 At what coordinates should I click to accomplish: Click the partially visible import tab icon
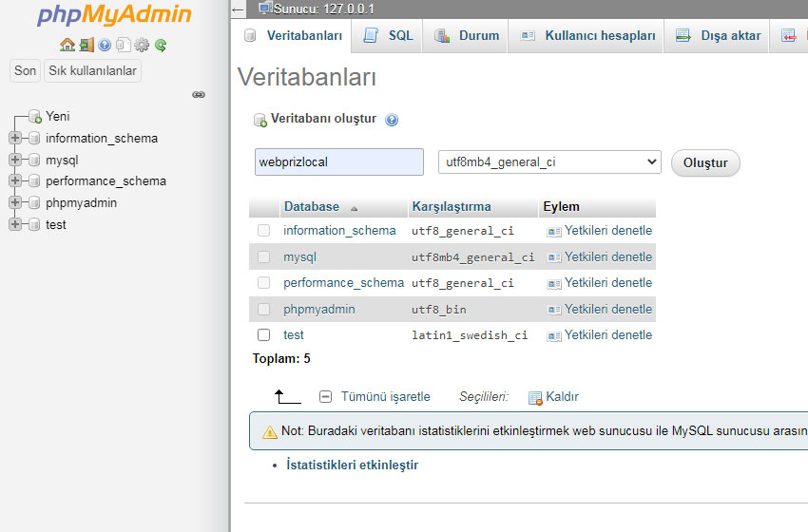(x=788, y=35)
